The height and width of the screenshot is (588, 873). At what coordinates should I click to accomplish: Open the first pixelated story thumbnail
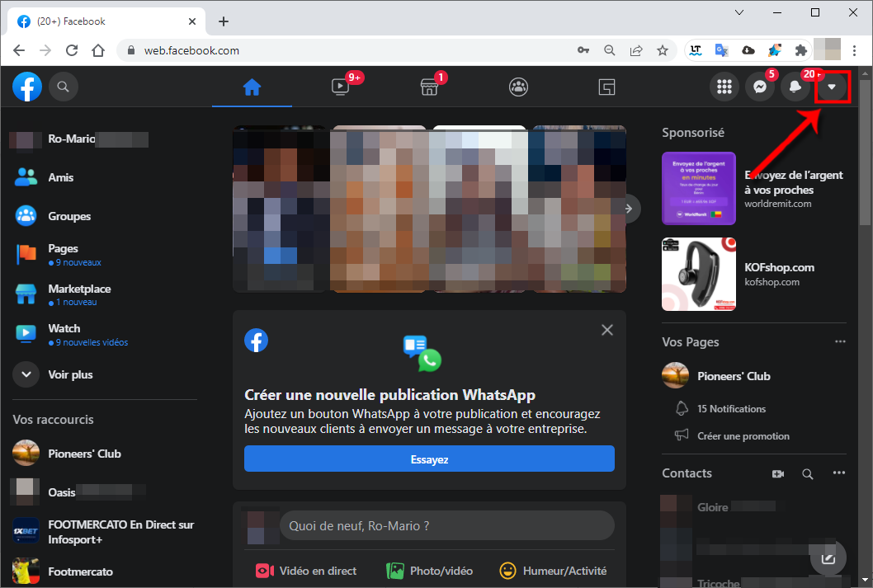click(x=280, y=209)
